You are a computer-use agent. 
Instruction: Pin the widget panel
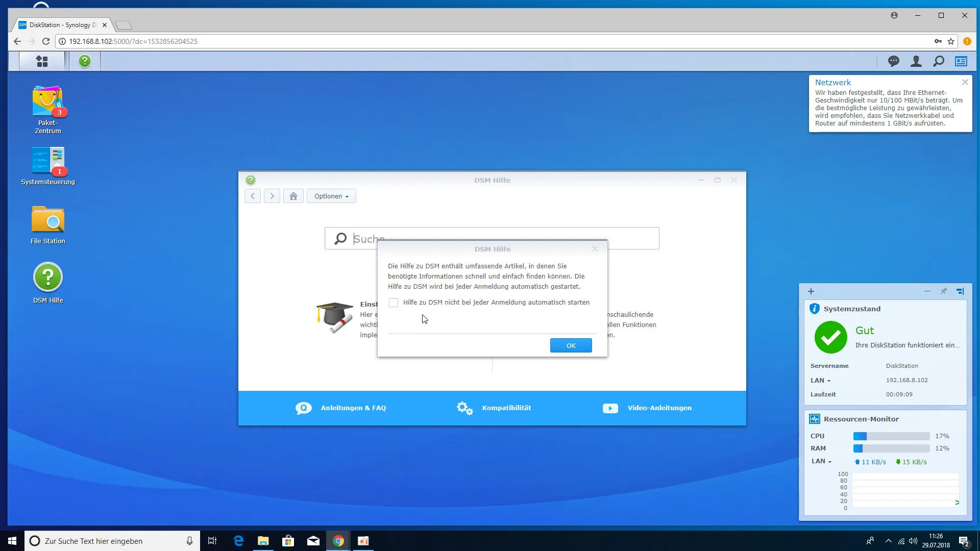tap(944, 291)
